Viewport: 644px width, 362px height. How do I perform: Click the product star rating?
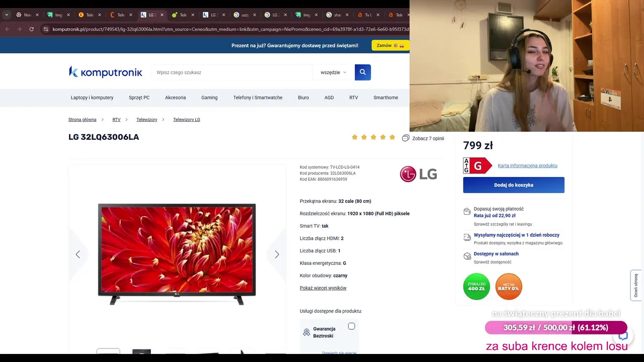[373, 137]
